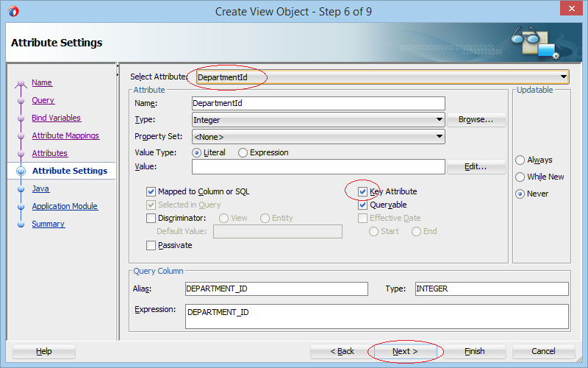This screenshot has height=368, width=588.
Task: Go to the Bind Variables step
Action: [57, 118]
